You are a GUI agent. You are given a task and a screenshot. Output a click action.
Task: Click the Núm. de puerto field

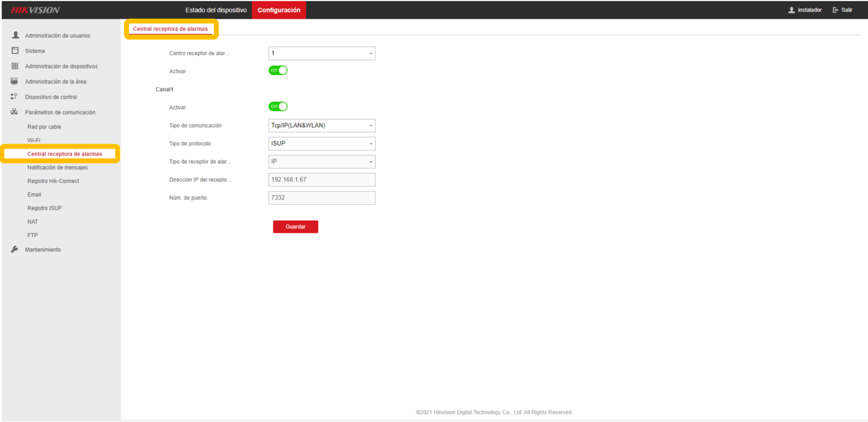coord(322,198)
